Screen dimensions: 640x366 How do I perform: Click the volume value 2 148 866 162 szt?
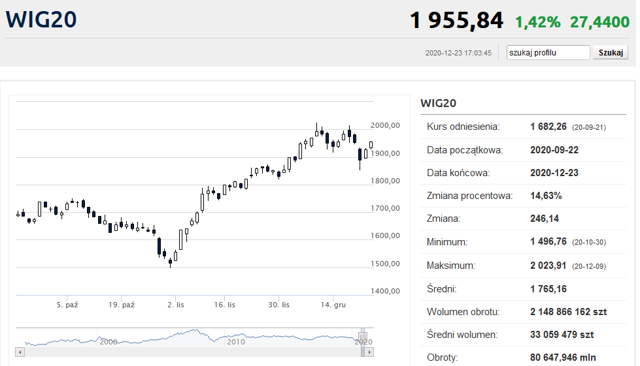click(x=568, y=312)
